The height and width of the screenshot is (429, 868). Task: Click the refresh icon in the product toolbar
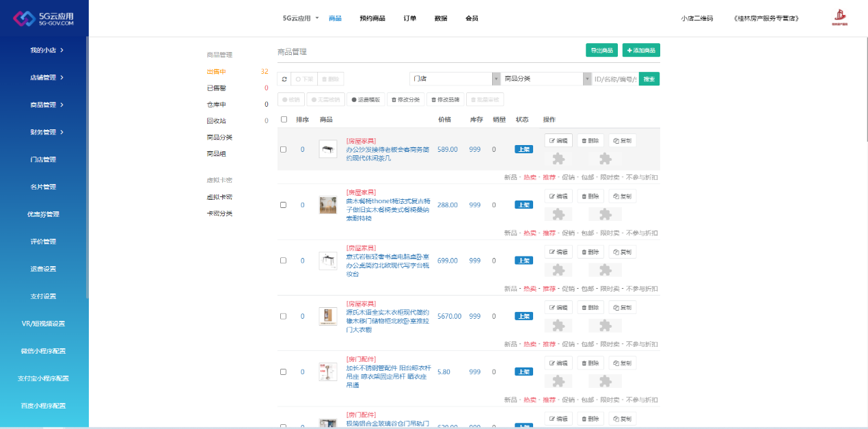click(x=284, y=79)
